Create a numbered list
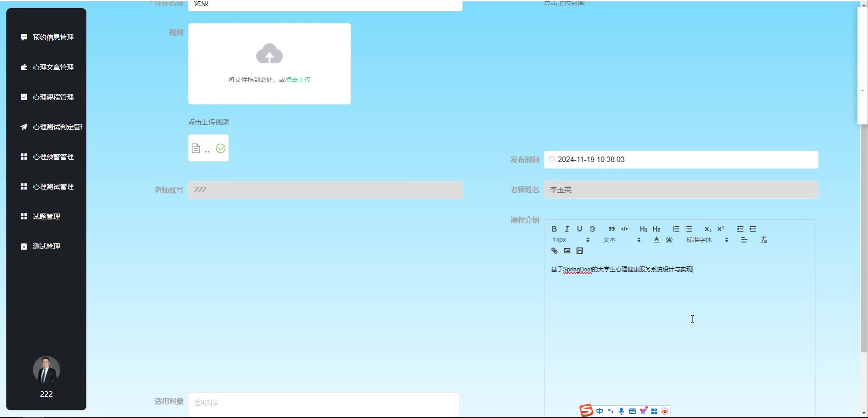This screenshot has height=418, width=868. (676, 229)
